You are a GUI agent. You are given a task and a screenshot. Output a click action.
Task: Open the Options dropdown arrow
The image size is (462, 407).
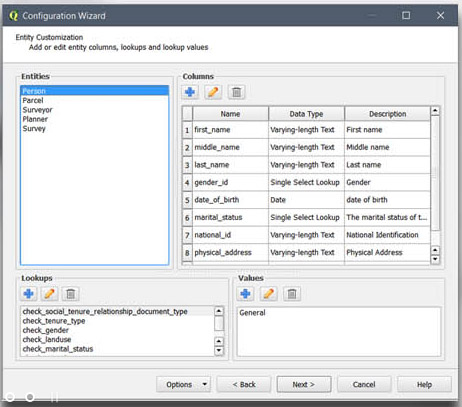205,384
